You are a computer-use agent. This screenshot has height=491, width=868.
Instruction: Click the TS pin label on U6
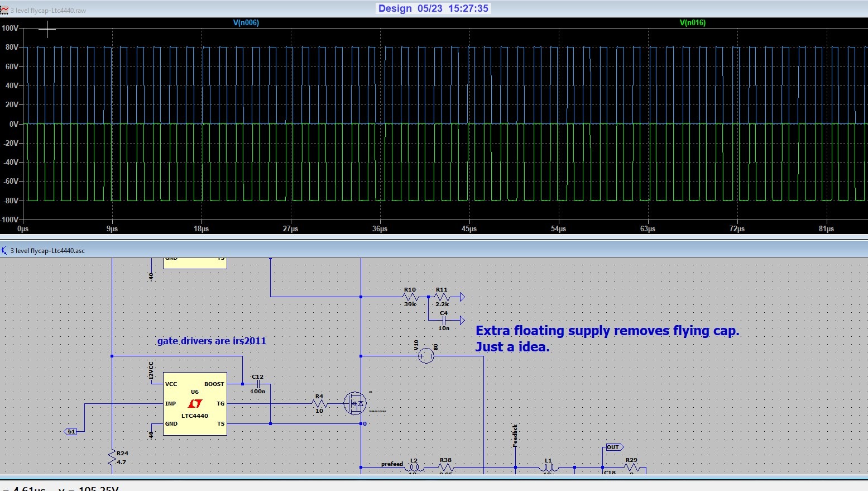[220, 424]
